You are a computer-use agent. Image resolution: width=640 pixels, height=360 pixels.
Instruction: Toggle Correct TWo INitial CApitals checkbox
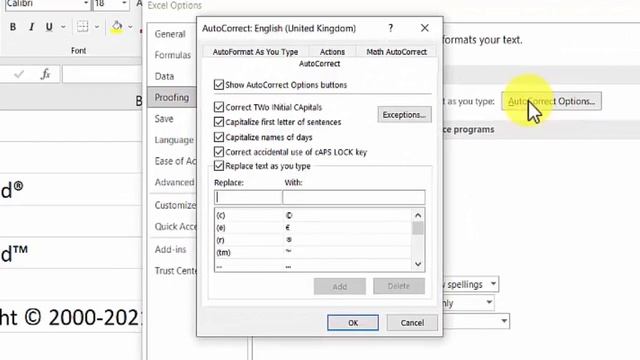219,107
